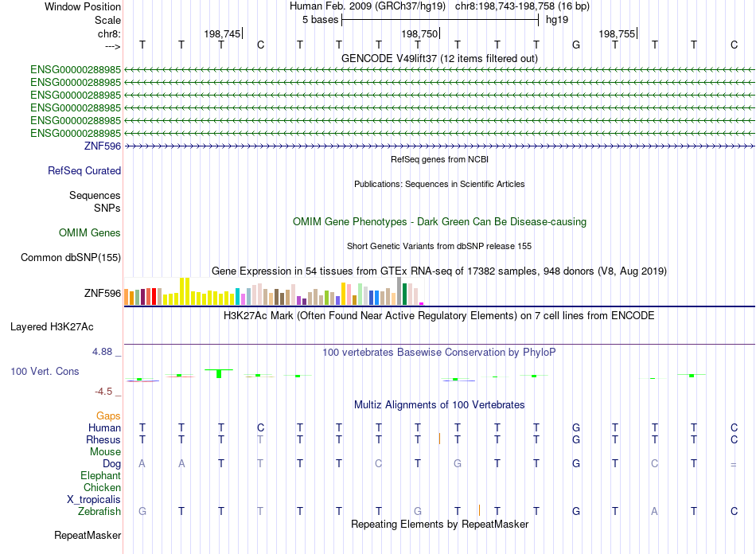Click the Human alignment species label

(104, 427)
